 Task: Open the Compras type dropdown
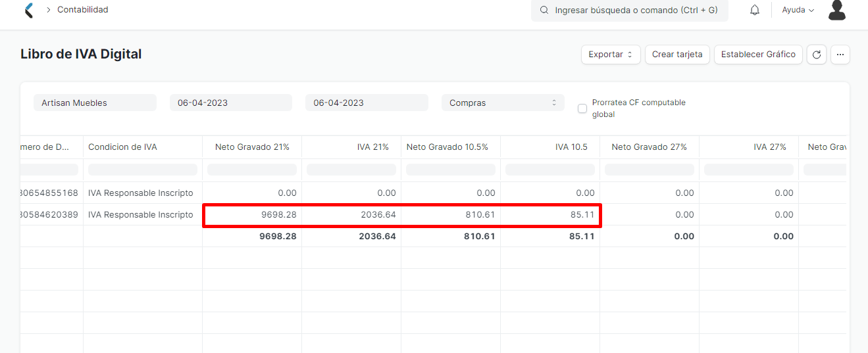[503, 103]
